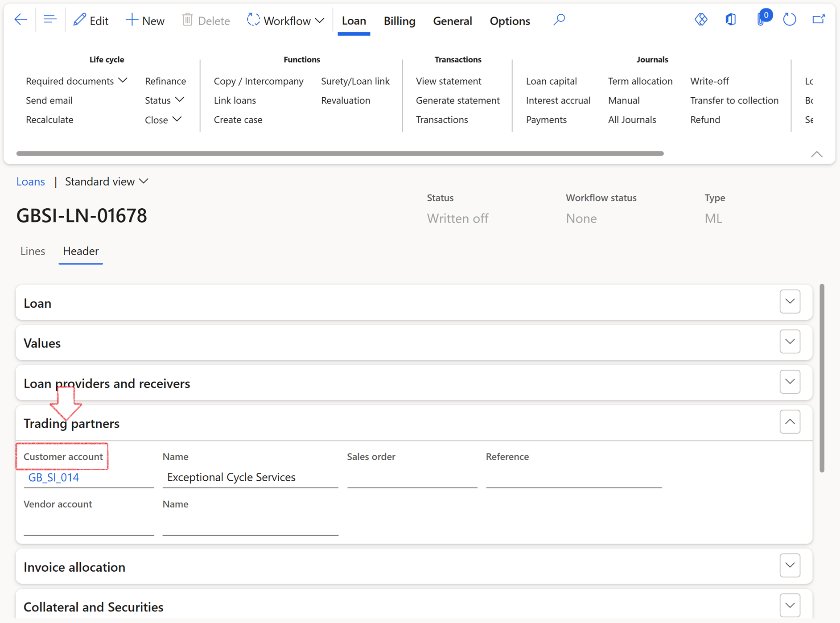
Task: Open the attachments paperclip icon
Action: click(x=761, y=20)
